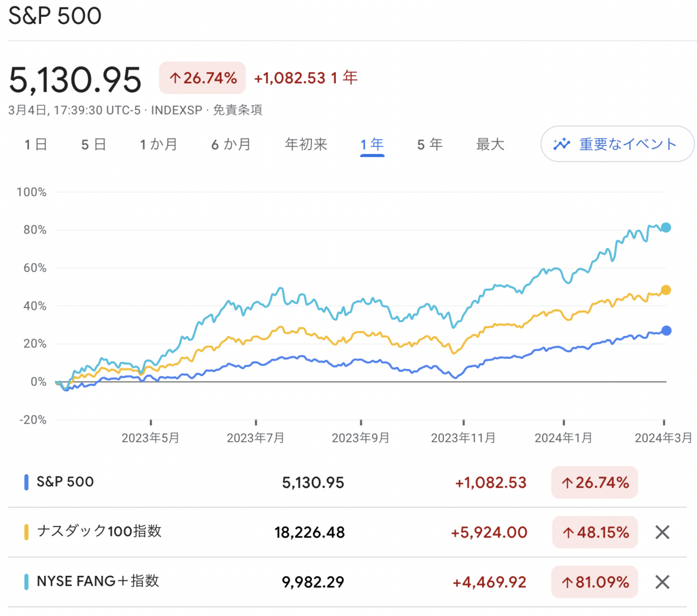This screenshot has width=697, height=616.
Task: Click the 100% y-axis label
Action: [x=31, y=192]
